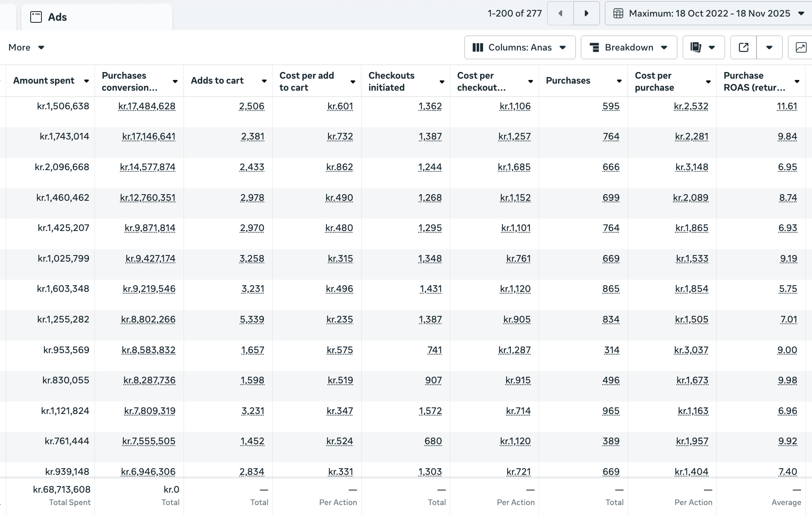This screenshot has width=812, height=515.
Task: Click the 5,339 adds to cart value
Action: click(x=252, y=320)
